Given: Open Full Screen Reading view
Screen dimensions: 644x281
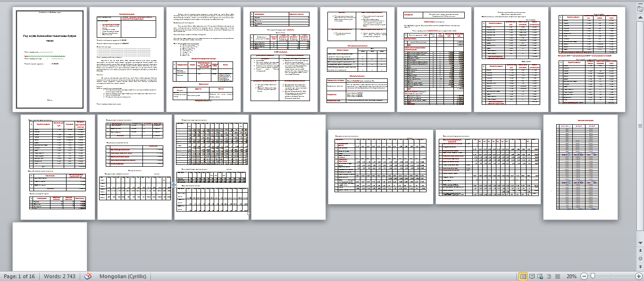Looking at the screenshot, I should 532,276.
